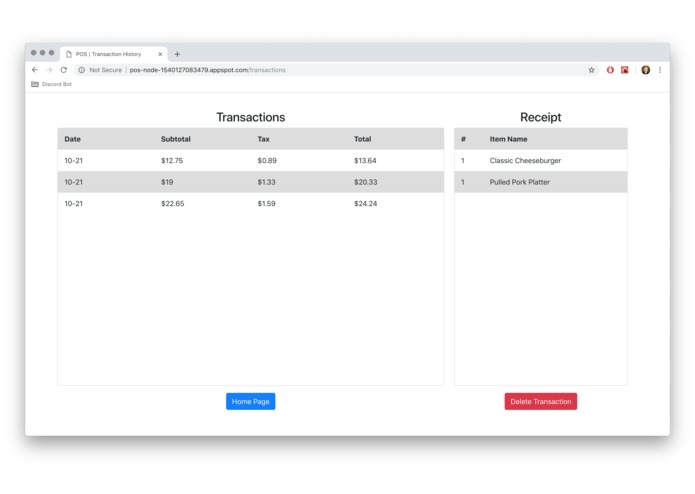The image size is (695, 494).
Task: Click the Date column header
Action: point(73,139)
